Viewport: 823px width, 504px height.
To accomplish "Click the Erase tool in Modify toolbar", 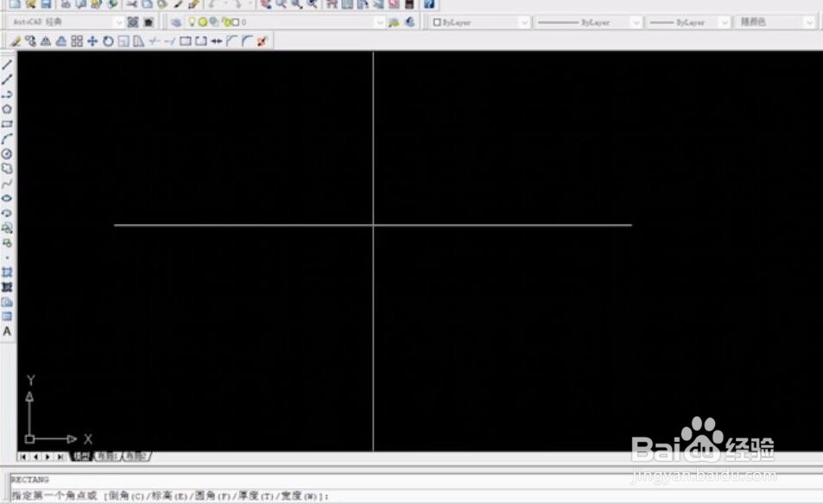I will pyautogui.click(x=16, y=41).
